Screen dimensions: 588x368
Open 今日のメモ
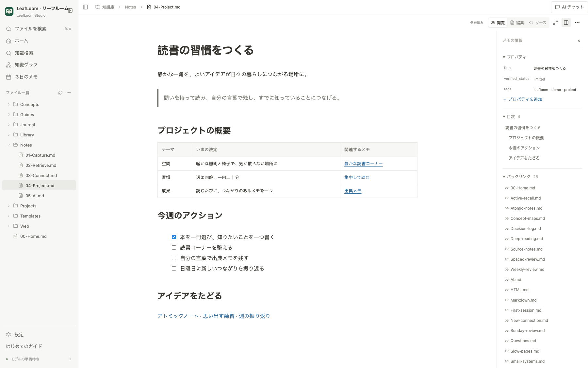39,77
